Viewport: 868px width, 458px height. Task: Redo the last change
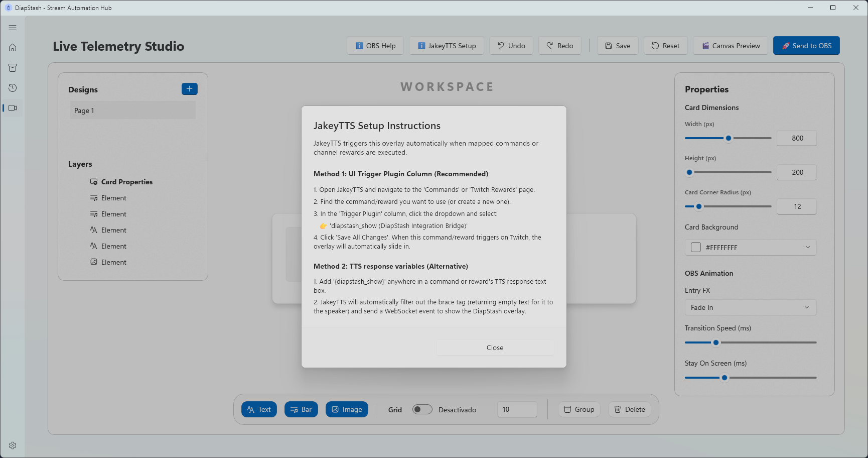[x=560, y=46]
